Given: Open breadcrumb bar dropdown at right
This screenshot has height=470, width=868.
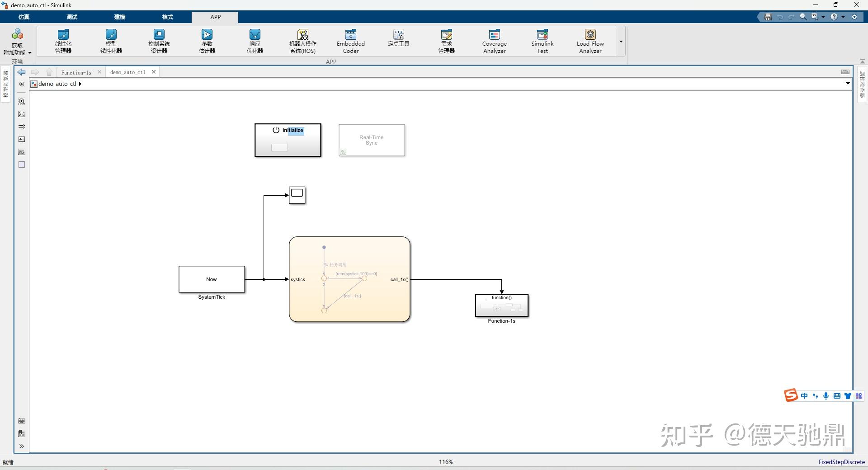Looking at the screenshot, I should (848, 83).
